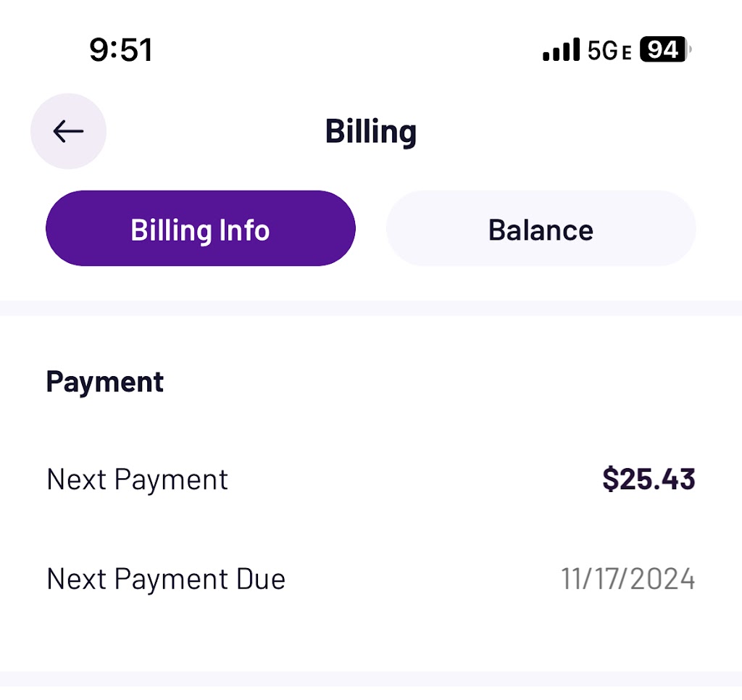Image resolution: width=742 pixels, height=700 pixels.
Task: Switch to the Billing Info tab
Action: click(x=200, y=229)
